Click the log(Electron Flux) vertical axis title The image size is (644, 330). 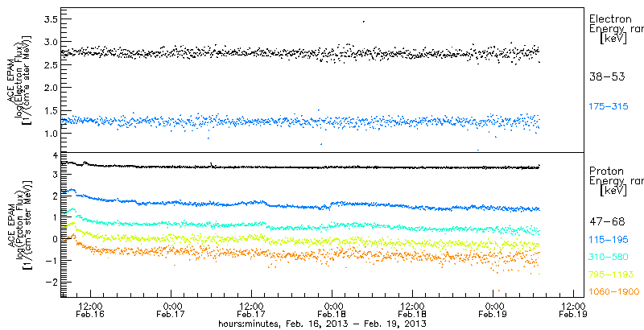18,79
